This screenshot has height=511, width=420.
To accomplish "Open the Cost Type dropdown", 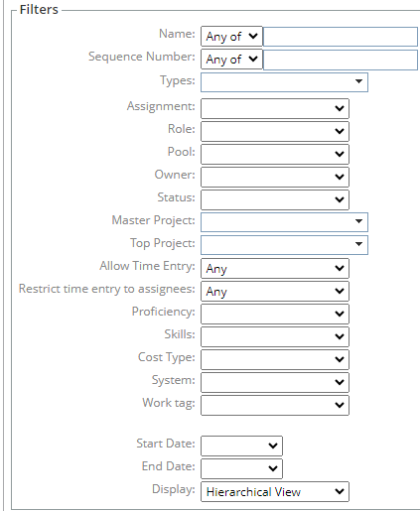I will tap(275, 359).
